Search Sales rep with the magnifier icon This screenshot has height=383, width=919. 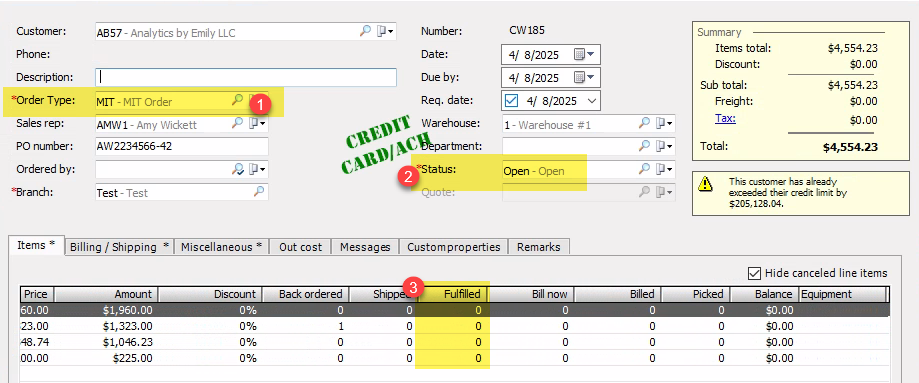(x=237, y=123)
